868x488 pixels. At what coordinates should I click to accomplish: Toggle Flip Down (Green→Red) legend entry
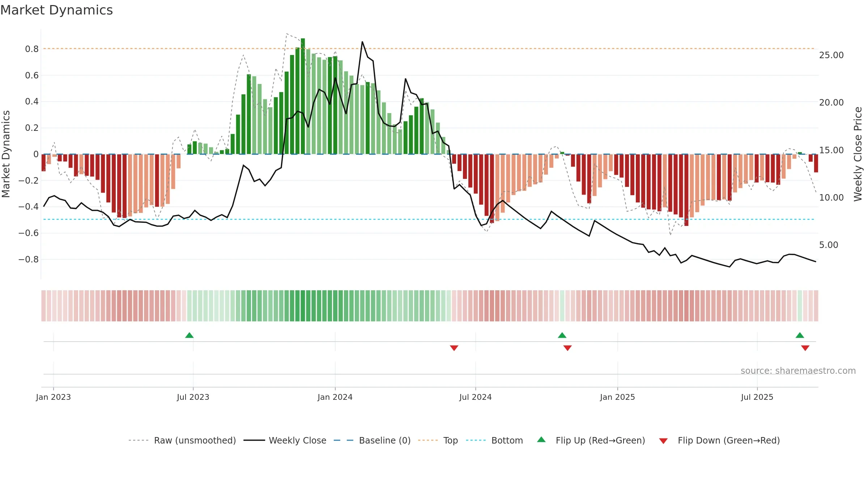[x=719, y=440]
